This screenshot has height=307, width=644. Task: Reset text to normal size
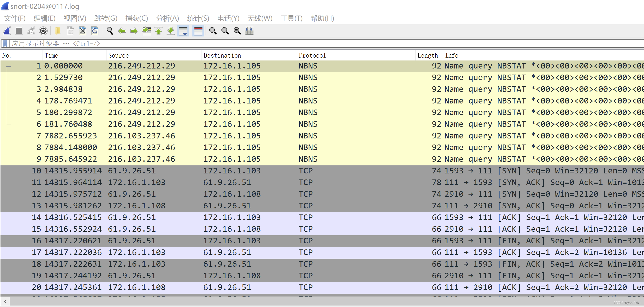[237, 31]
